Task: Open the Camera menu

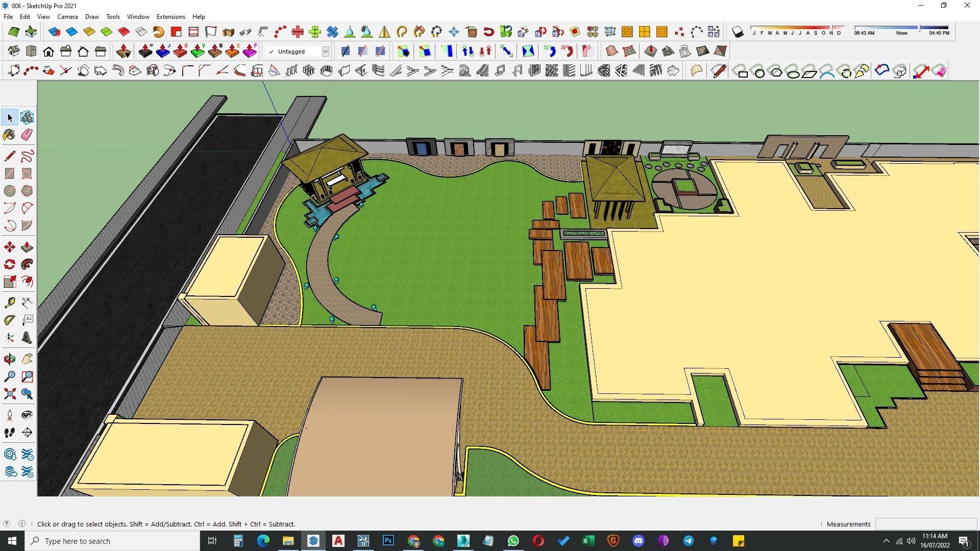Action: [x=67, y=16]
